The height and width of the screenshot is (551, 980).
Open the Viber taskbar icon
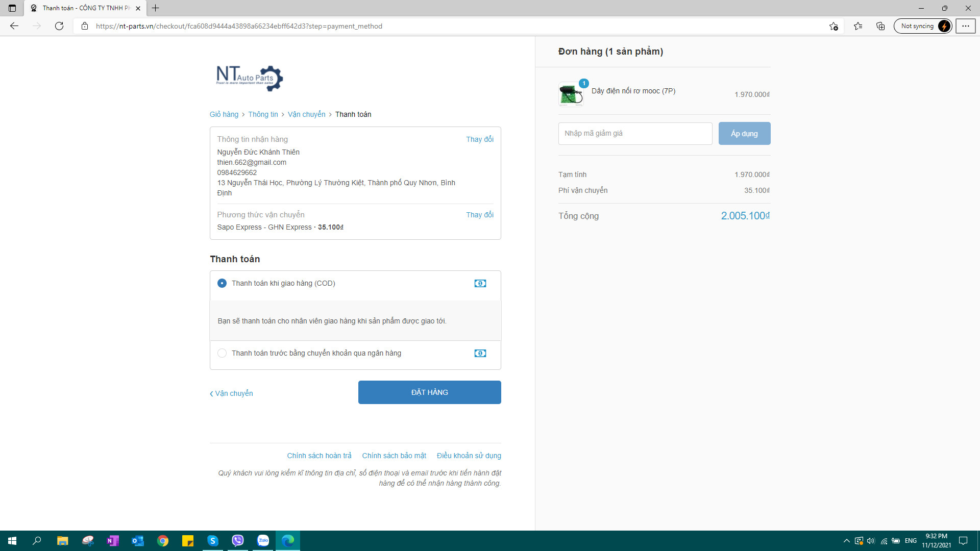[x=238, y=541]
